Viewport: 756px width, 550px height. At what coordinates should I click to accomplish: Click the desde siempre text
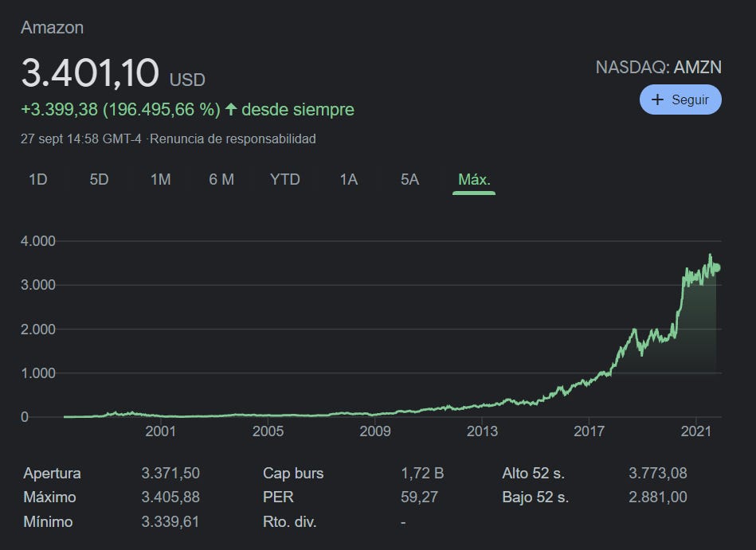pos(298,109)
